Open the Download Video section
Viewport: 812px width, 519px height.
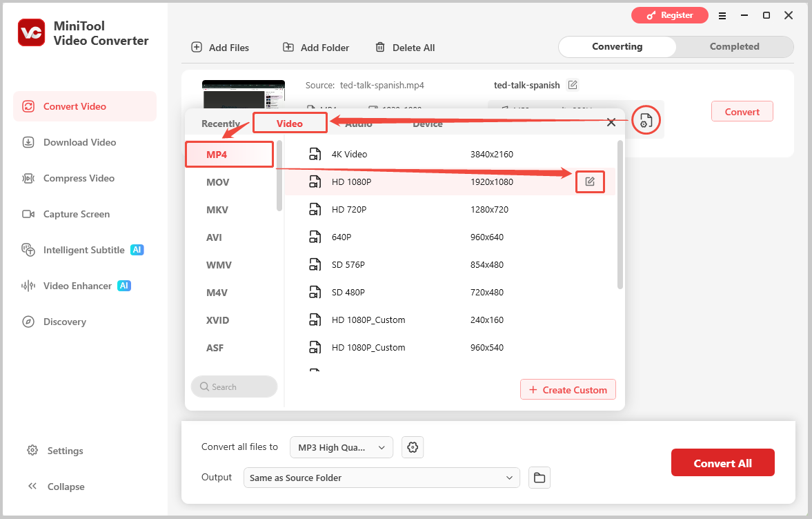(x=69, y=142)
